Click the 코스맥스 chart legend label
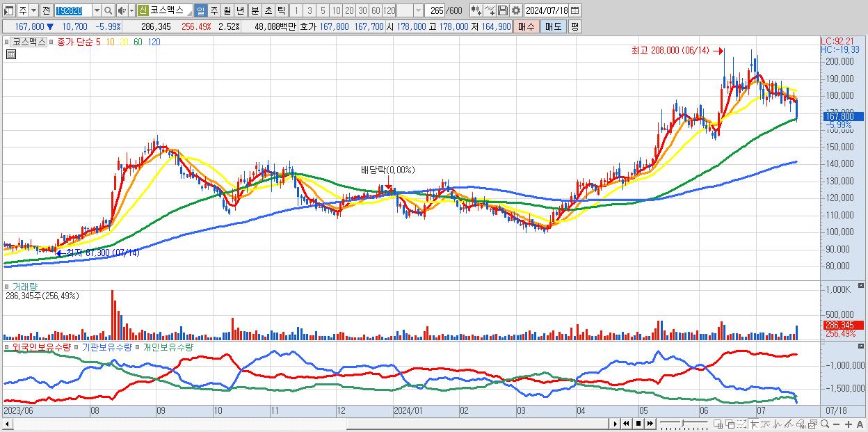 tap(29, 42)
